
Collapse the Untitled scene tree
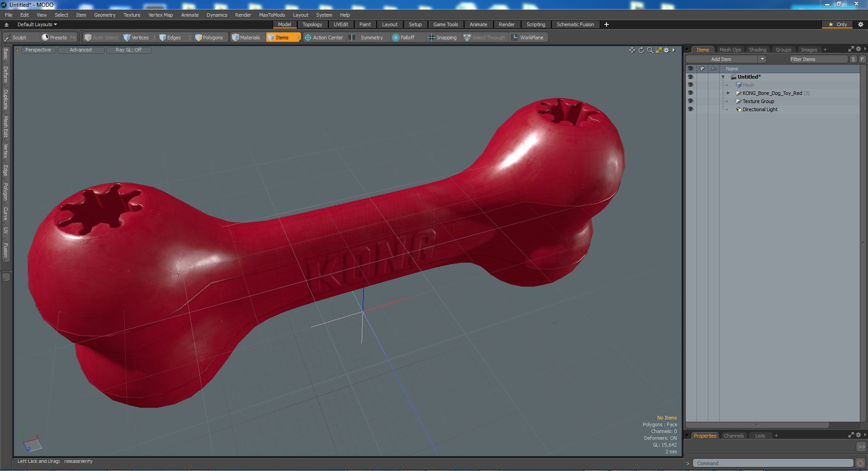tap(723, 77)
